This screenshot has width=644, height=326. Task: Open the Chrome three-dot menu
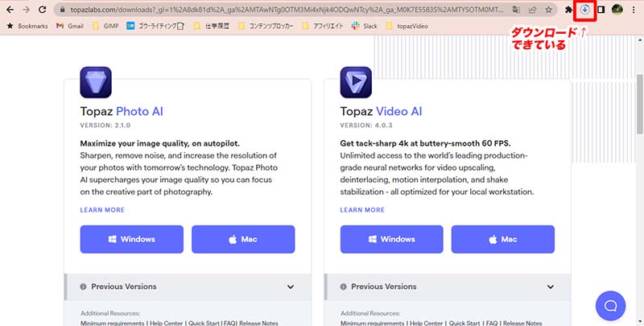point(634,10)
